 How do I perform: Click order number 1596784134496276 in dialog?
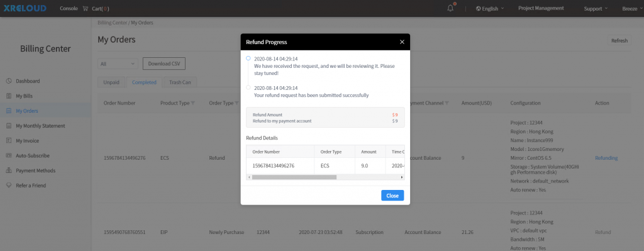pyautogui.click(x=274, y=166)
